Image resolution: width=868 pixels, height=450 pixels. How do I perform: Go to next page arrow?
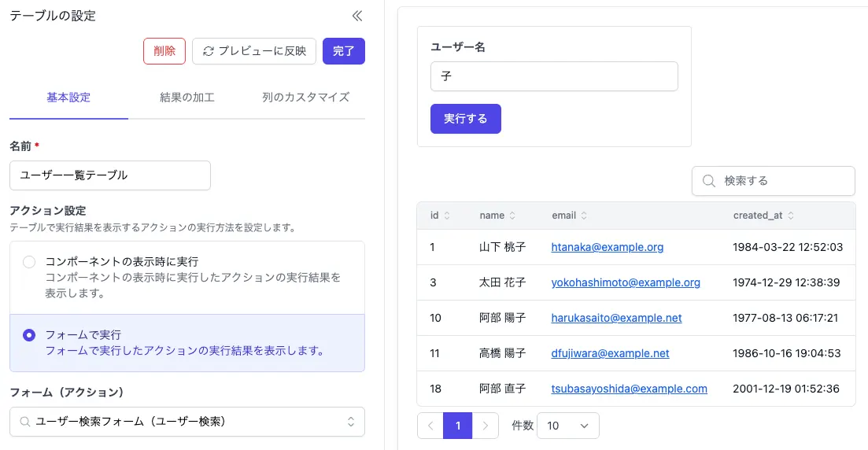click(486, 426)
